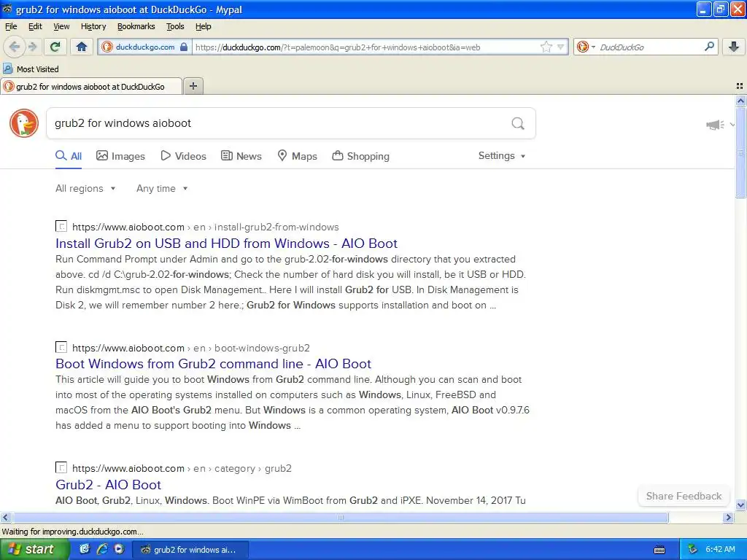
Task: Click the Show Desktop quick launch icon
Action: 85,549
